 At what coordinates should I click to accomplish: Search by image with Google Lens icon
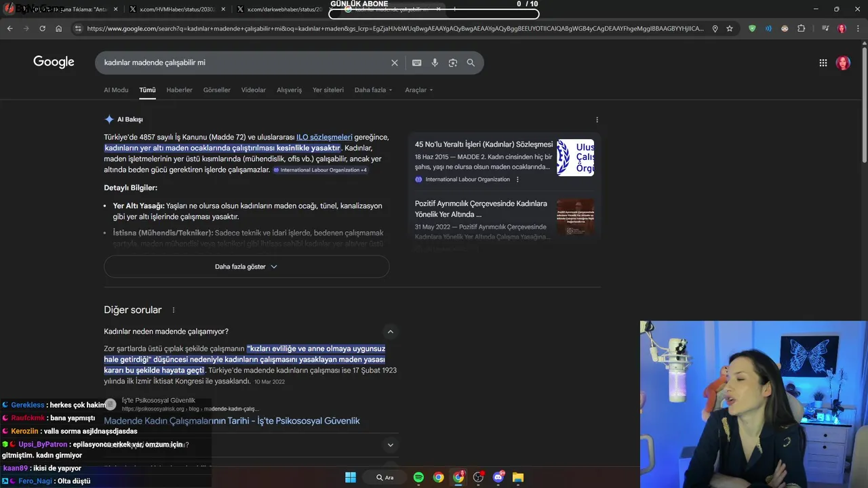point(453,62)
